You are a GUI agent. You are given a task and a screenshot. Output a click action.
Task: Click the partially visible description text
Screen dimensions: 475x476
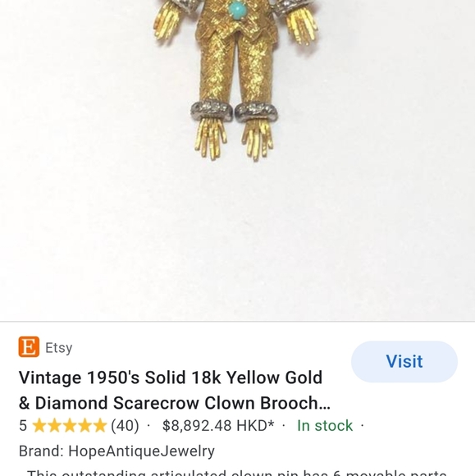tap(237, 473)
